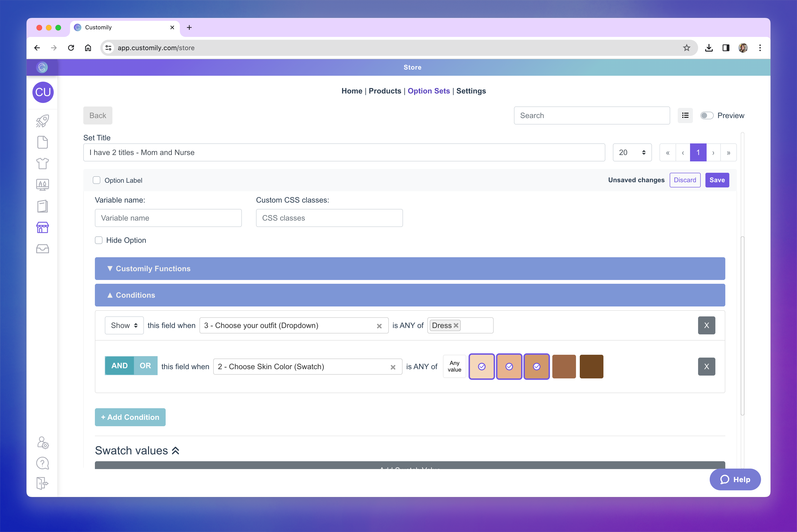Enable the Hide Option checkbox
This screenshot has height=532, width=797.
click(99, 240)
